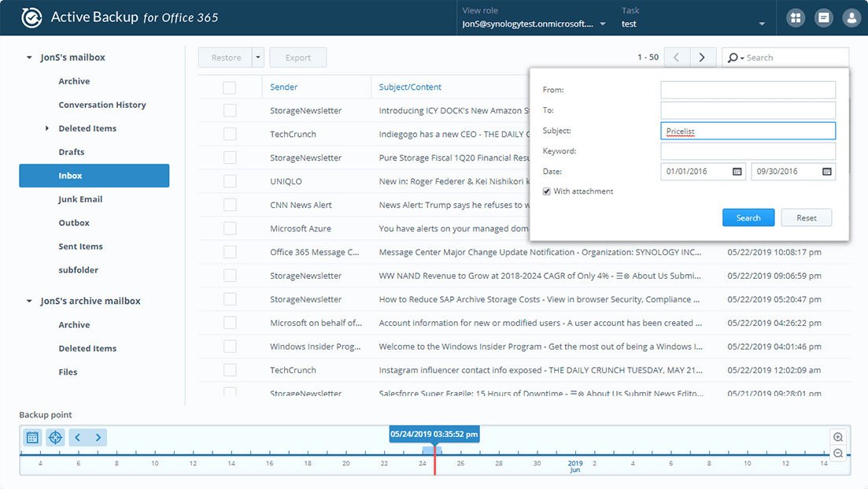868x489 pixels.
Task: Check the Office 365 Message Center email row
Action: (230, 252)
